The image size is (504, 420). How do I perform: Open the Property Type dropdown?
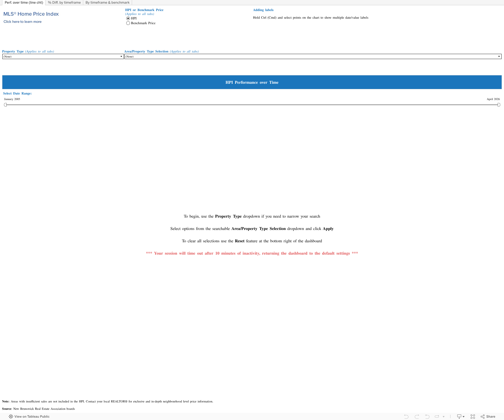[63, 56]
